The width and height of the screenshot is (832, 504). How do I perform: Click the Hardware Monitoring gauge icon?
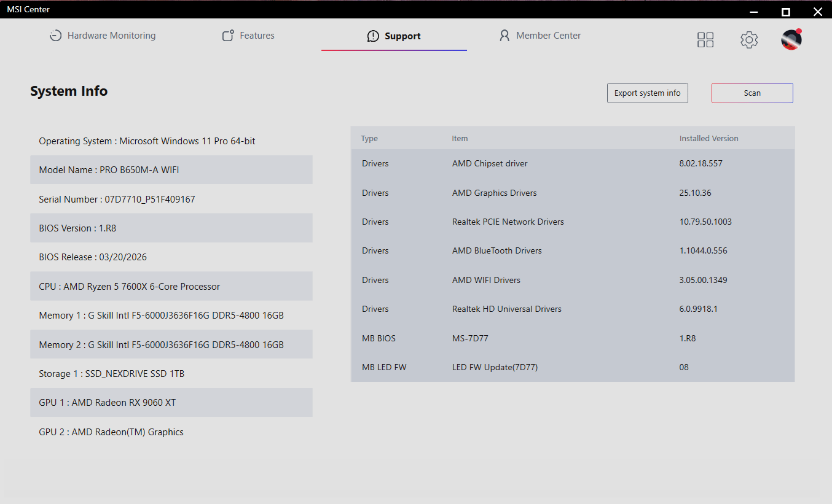pyautogui.click(x=55, y=36)
